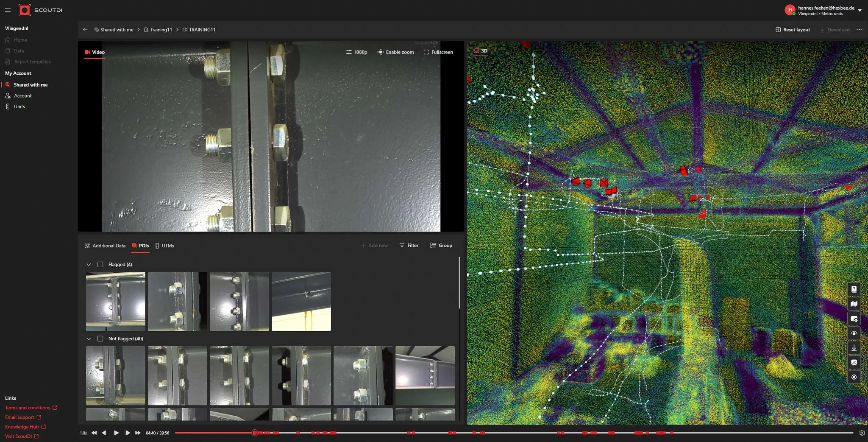868x442 pixels.
Task: Open the Group options for POIs
Action: click(x=441, y=246)
